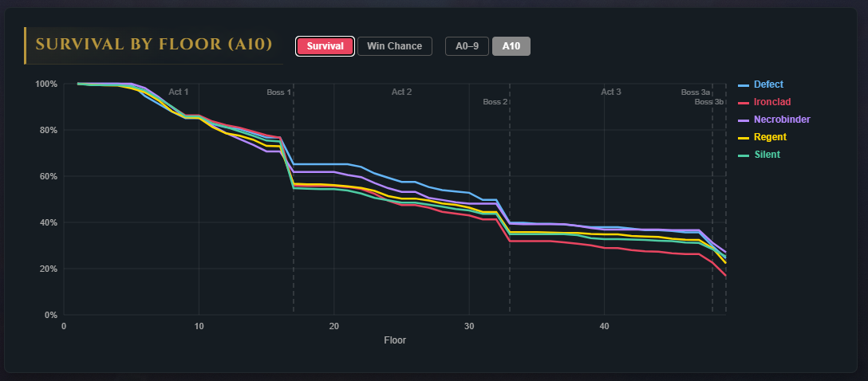Click the 60% y-axis label
This screenshot has width=868, height=381.
[48, 176]
